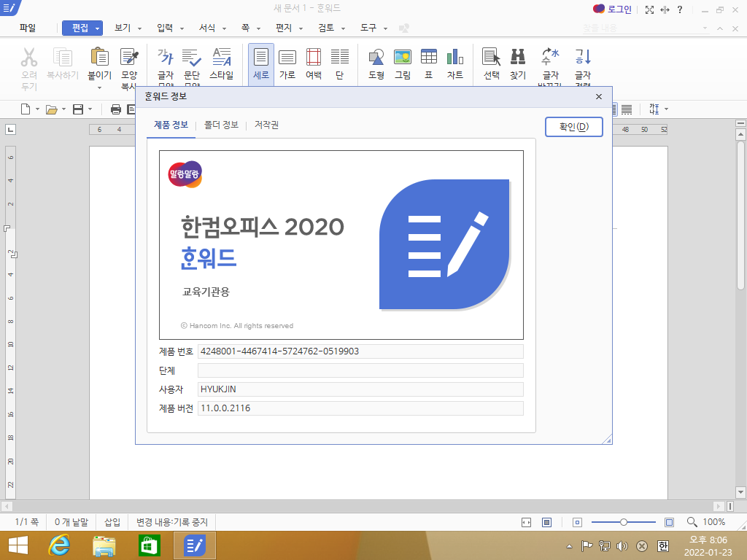Insert a 표 table
This screenshot has width=747, height=560.
point(429,57)
